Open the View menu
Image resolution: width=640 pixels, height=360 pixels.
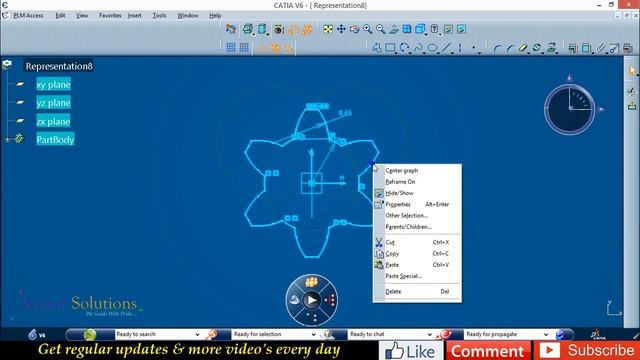click(x=82, y=16)
